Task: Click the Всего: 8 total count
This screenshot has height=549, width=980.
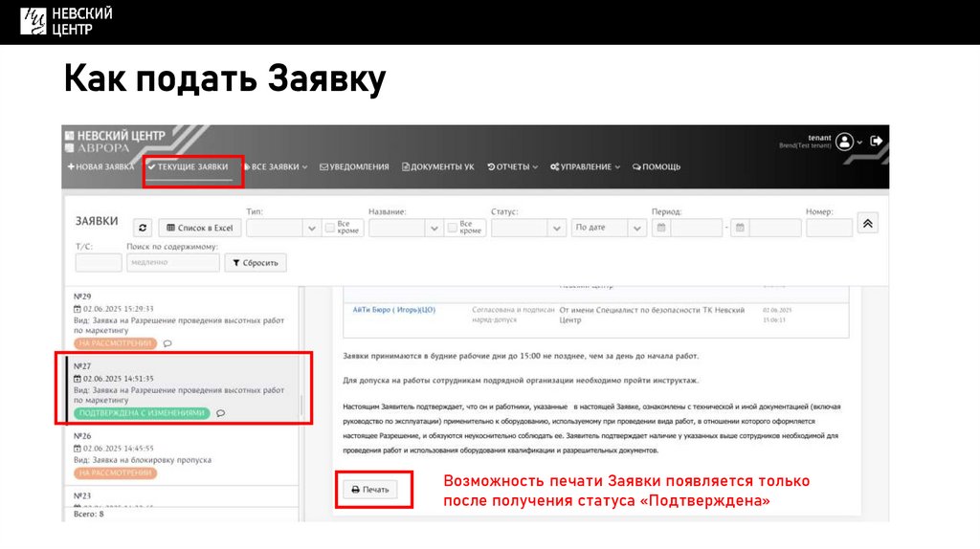Action: (89, 515)
